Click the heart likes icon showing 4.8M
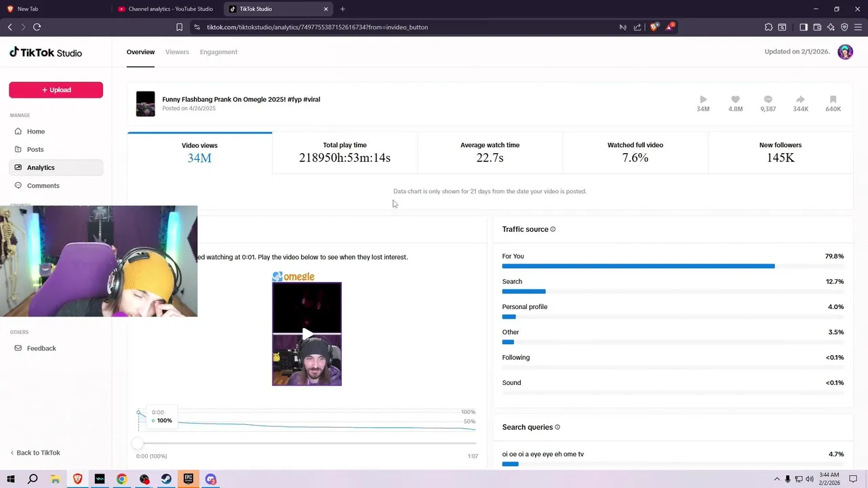This screenshot has width=868, height=488. pyautogui.click(x=735, y=100)
